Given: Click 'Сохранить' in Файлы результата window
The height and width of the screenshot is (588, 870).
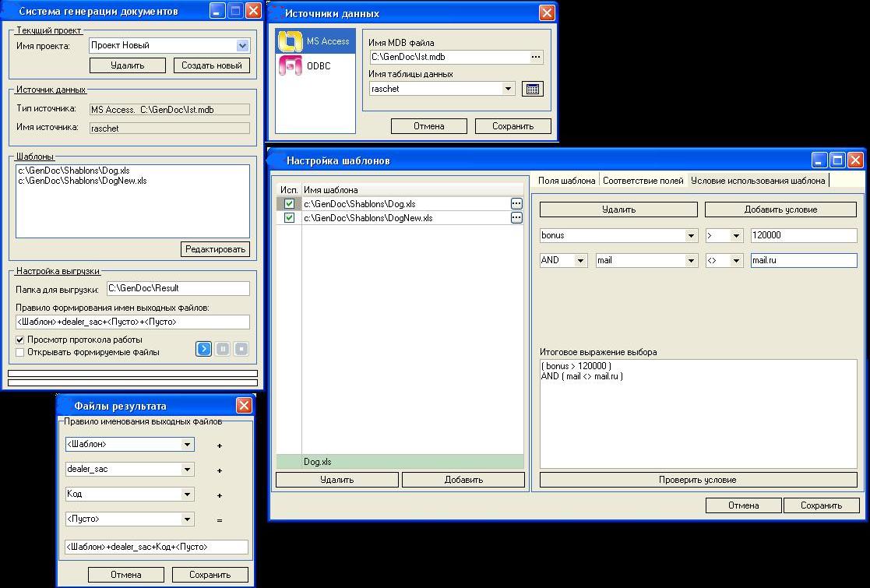Looking at the screenshot, I should pos(210,575).
